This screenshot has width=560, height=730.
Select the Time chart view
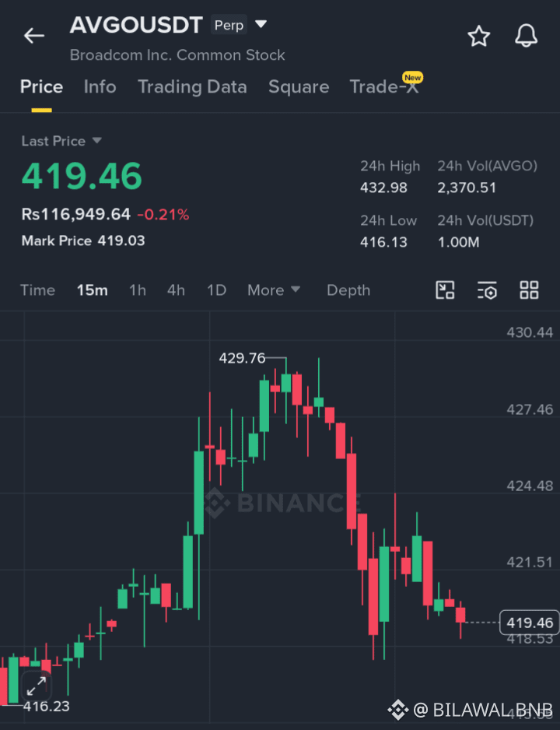tap(37, 290)
